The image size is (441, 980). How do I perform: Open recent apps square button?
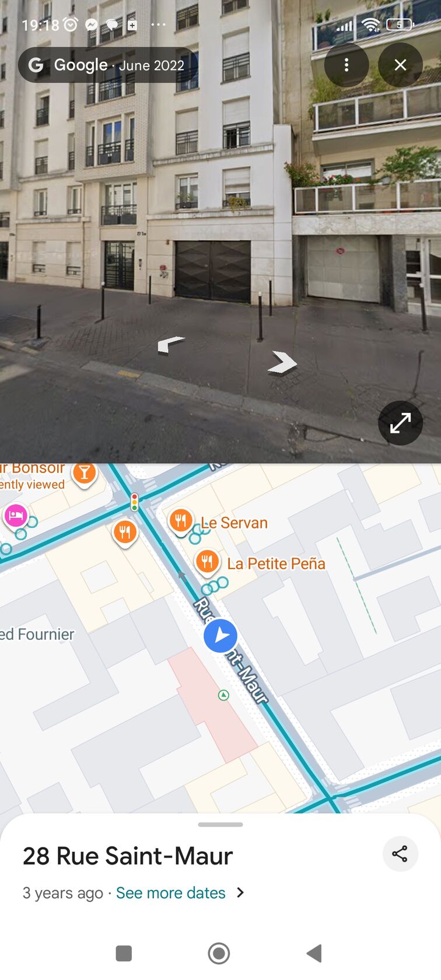(124, 953)
